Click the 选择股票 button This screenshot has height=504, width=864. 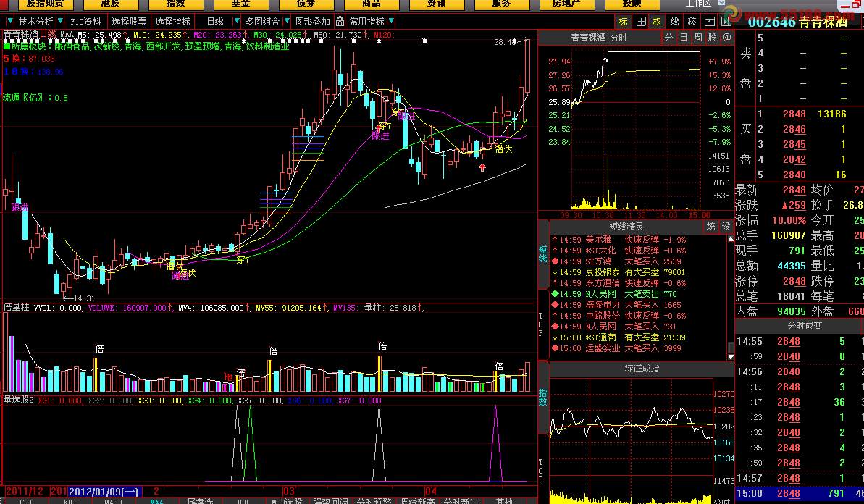129,22
